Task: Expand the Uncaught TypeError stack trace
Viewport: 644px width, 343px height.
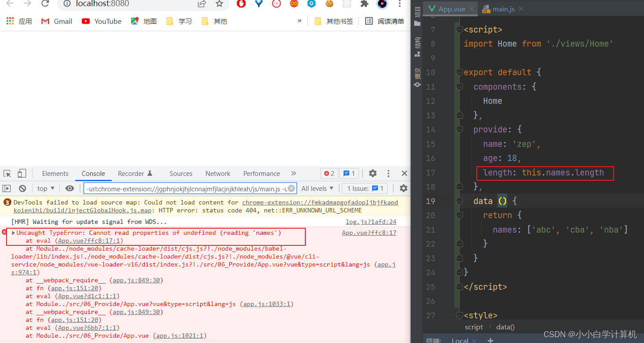Action: point(13,233)
